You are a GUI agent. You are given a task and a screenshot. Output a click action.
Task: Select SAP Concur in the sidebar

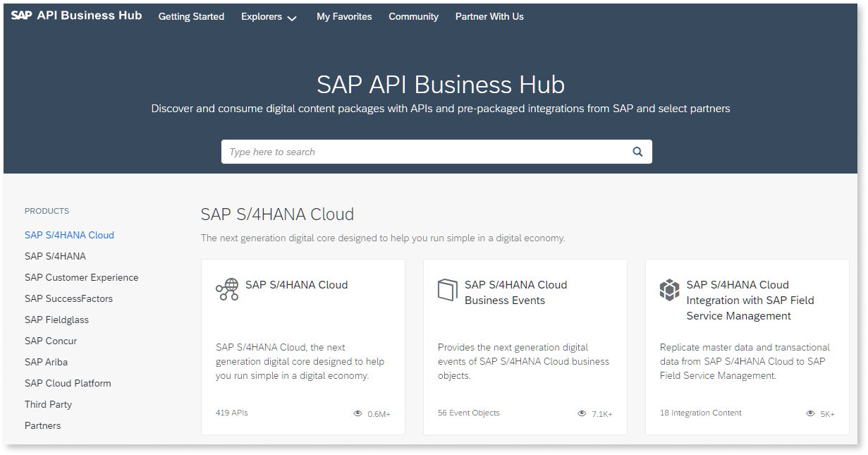tap(50, 341)
